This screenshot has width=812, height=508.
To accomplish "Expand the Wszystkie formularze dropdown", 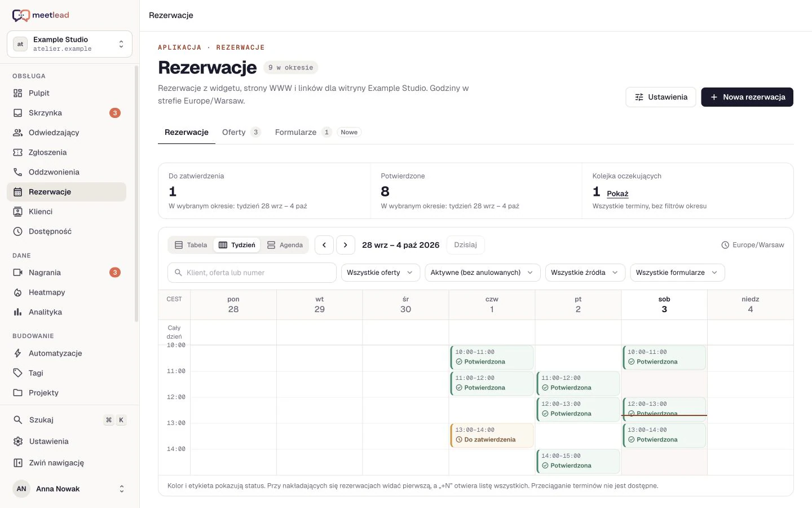I will [x=677, y=273].
